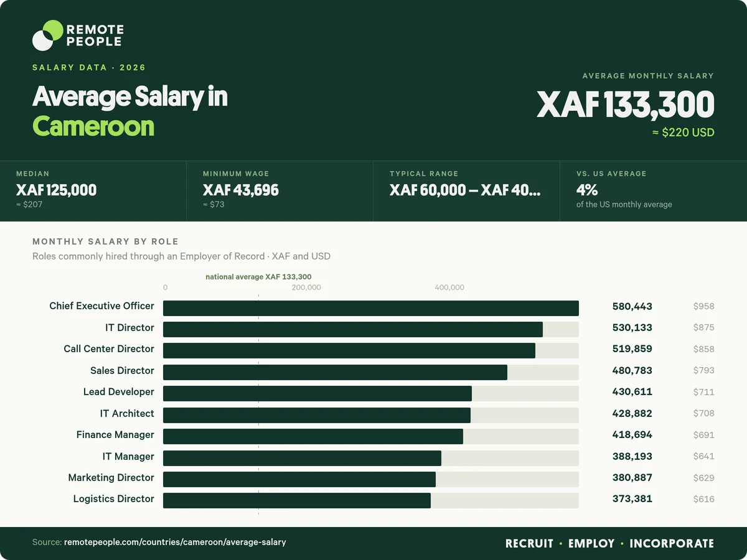Click the '373,381' salary value
Image resolution: width=747 pixels, height=560 pixels.
[632, 498]
